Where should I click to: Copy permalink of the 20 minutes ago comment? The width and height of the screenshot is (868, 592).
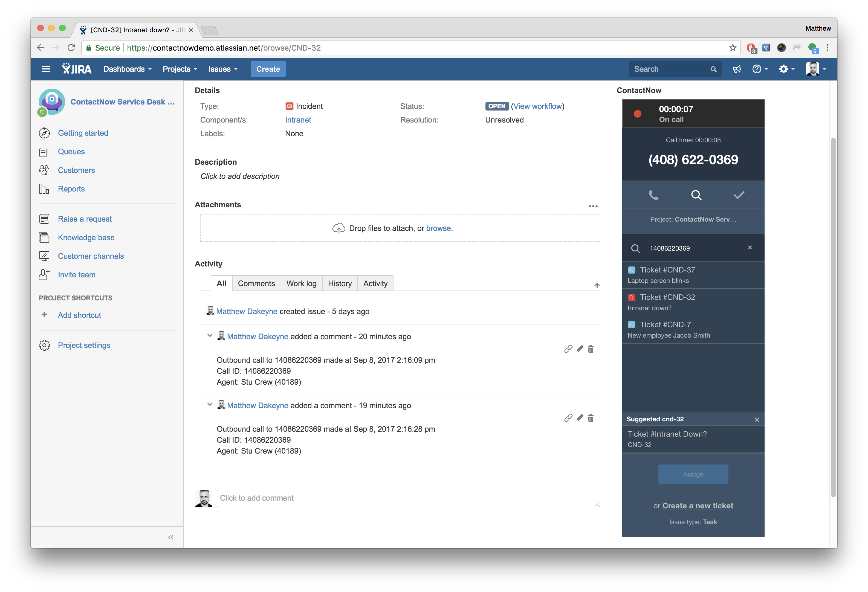568,349
